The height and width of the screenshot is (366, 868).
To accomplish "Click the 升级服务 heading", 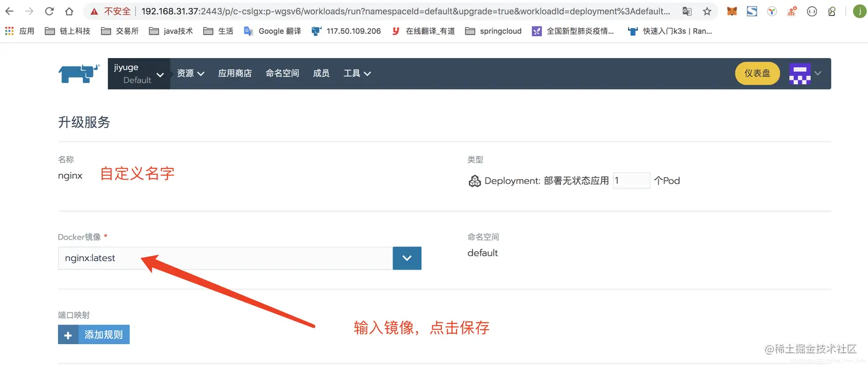I will [x=84, y=122].
